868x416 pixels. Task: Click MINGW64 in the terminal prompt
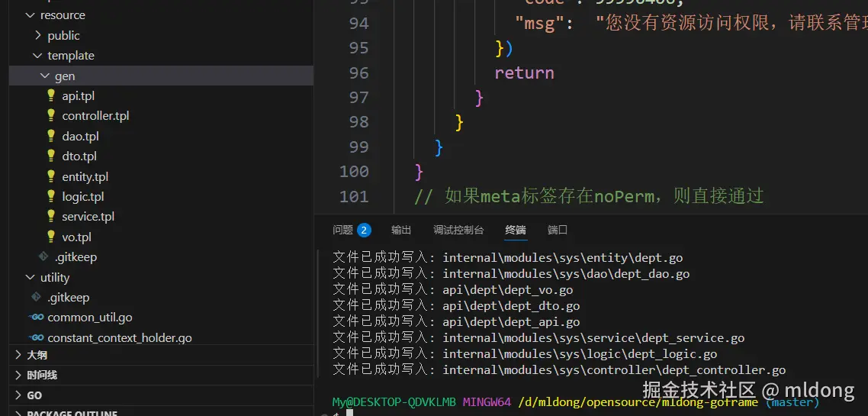pyautogui.click(x=487, y=401)
